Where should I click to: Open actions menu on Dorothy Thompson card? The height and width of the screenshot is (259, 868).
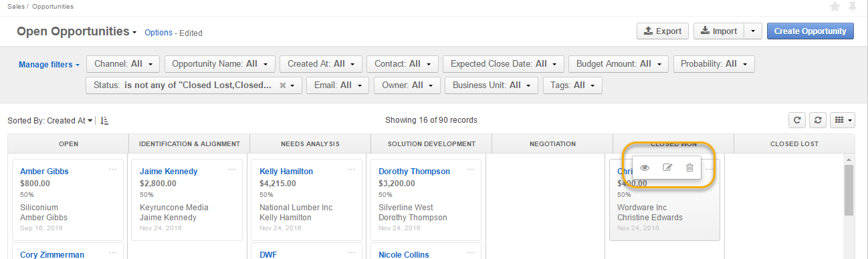coord(471,170)
